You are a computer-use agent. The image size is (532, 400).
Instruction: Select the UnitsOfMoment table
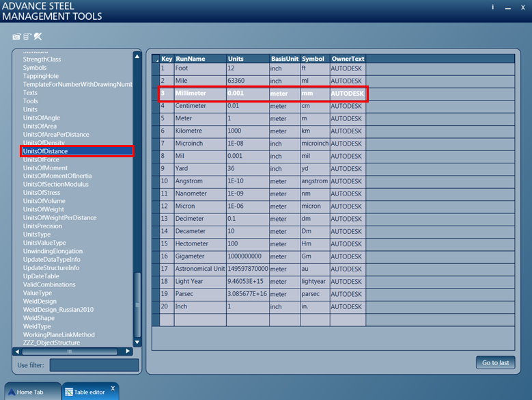45,168
